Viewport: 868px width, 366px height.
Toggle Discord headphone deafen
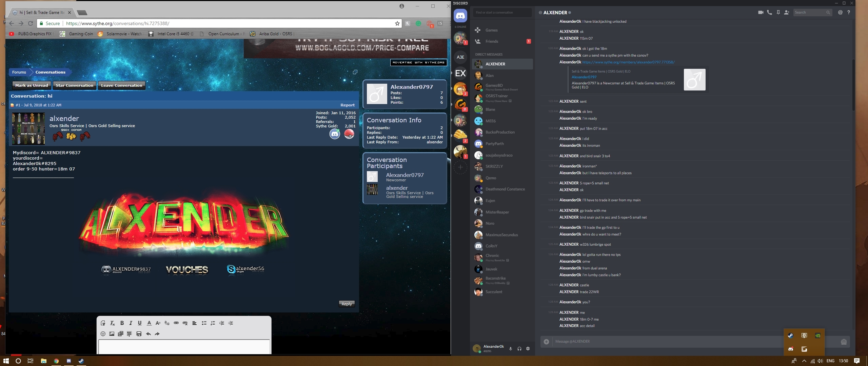519,349
